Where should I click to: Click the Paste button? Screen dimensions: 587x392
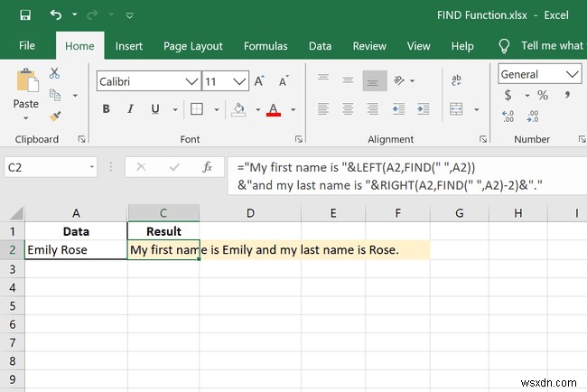point(26,92)
